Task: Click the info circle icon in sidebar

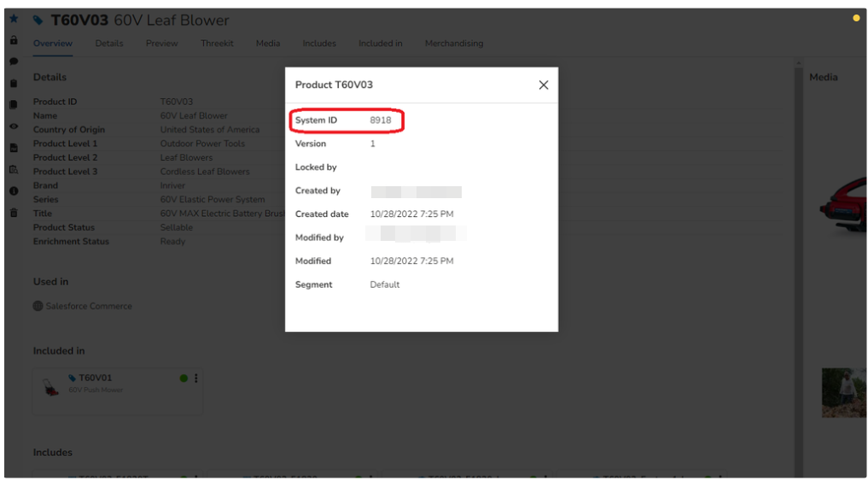Action: click(x=13, y=190)
